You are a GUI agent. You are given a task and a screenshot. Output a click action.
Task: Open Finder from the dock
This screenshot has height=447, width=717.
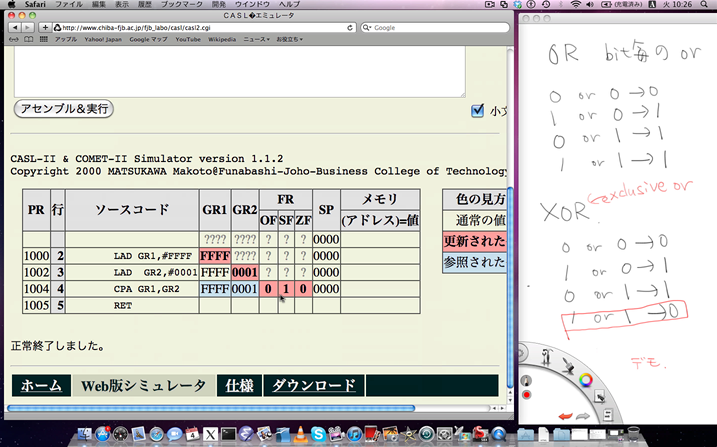point(85,434)
